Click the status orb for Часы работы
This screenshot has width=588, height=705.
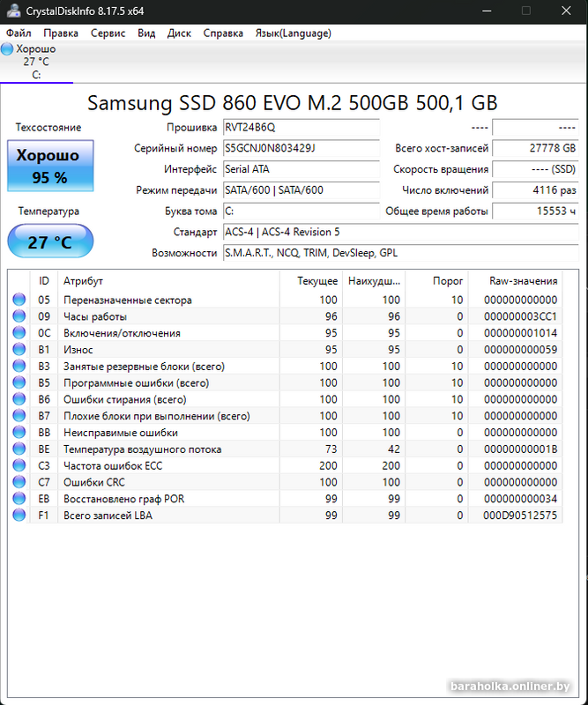coord(19,316)
